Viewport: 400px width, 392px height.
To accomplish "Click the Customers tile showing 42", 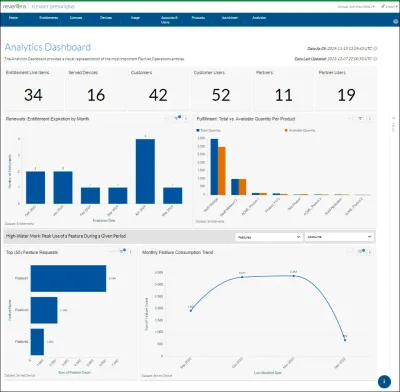I will click(158, 89).
